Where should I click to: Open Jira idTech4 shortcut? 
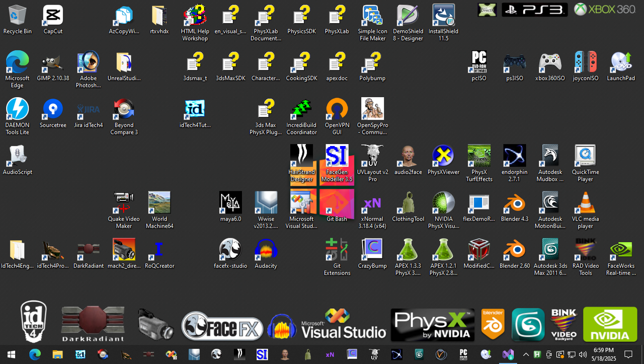click(x=88, y=113)
